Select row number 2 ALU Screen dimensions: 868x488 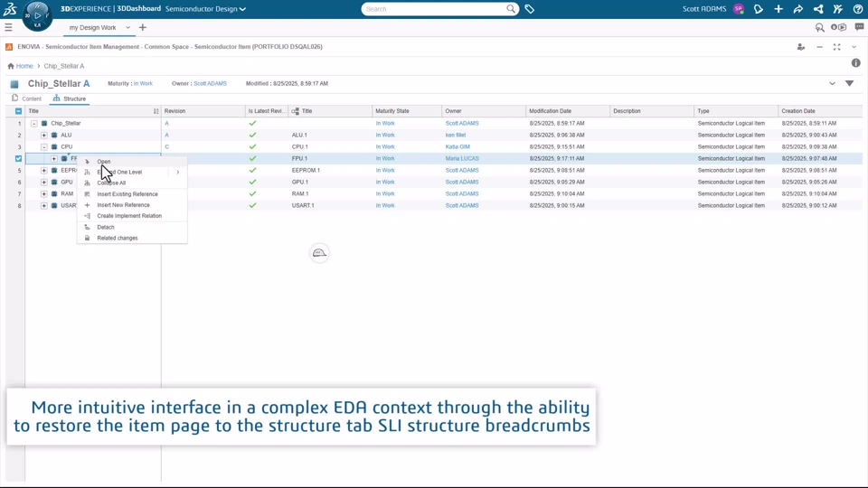tap(19, 135)
